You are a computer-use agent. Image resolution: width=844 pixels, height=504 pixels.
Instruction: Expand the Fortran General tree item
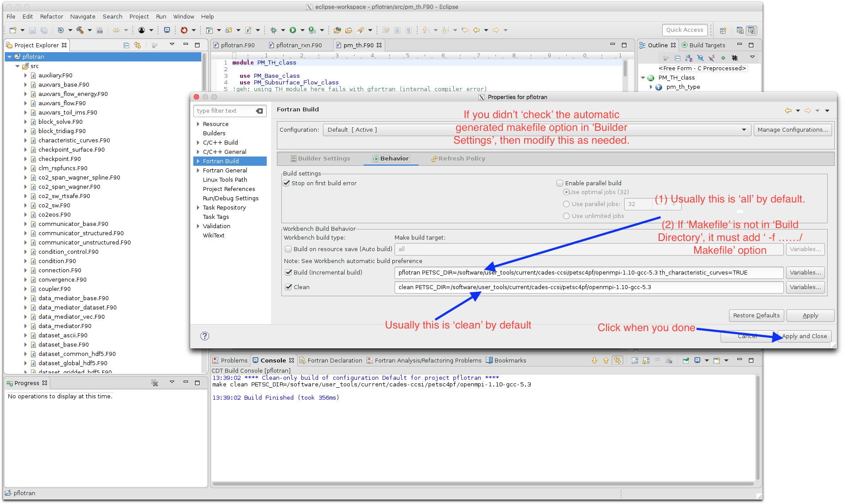(x=198, y=171)
